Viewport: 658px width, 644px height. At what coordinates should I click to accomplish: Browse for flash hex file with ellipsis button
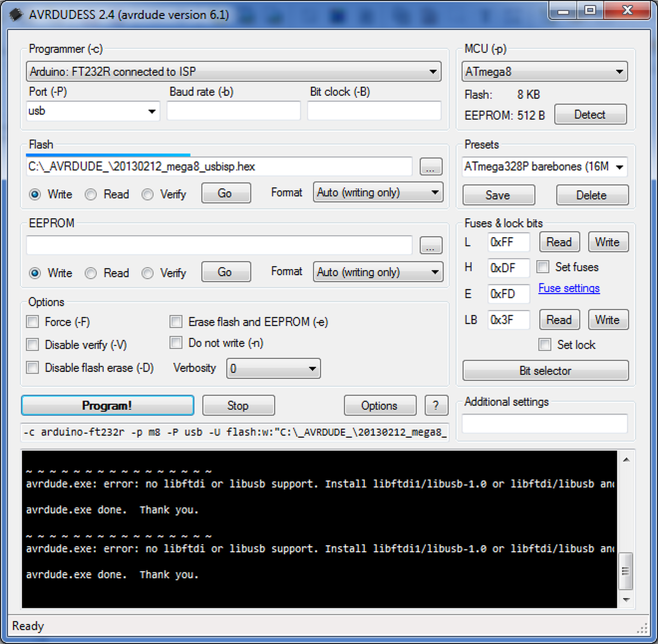(431, 167)
